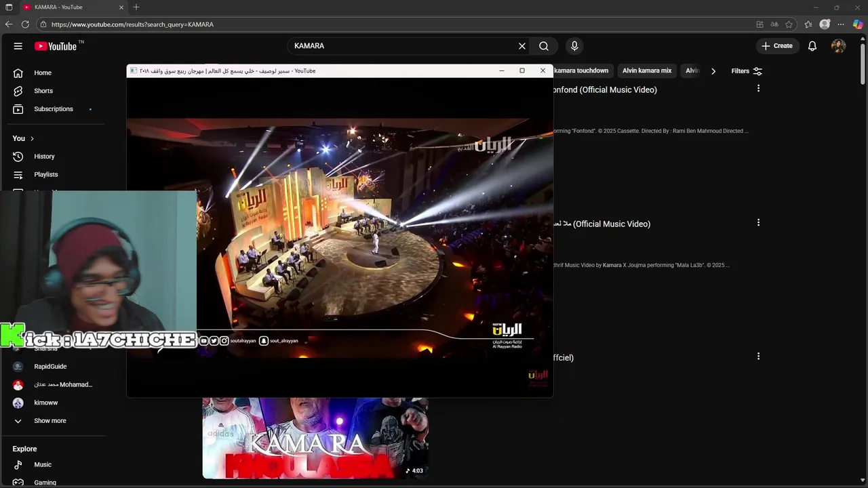Open the Mala La3b official video title
Image resolution: width=868 pixels, height=488 pixels.
[x=602, y=224]
